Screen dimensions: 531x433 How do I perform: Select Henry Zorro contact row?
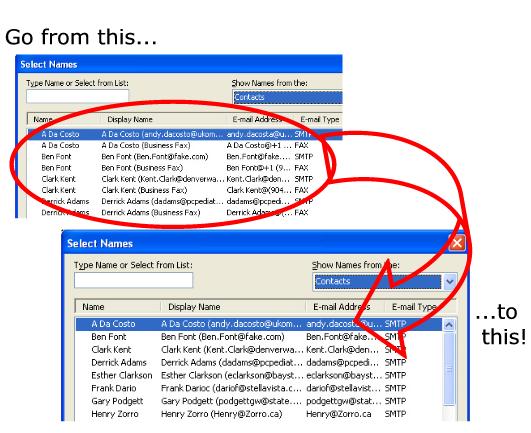259,414
